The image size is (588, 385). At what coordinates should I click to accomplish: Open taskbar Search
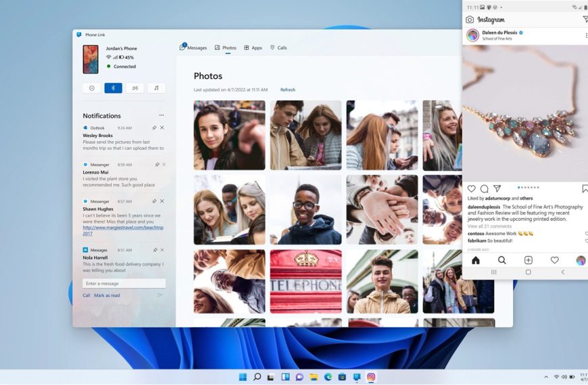[x=257, y=377]
